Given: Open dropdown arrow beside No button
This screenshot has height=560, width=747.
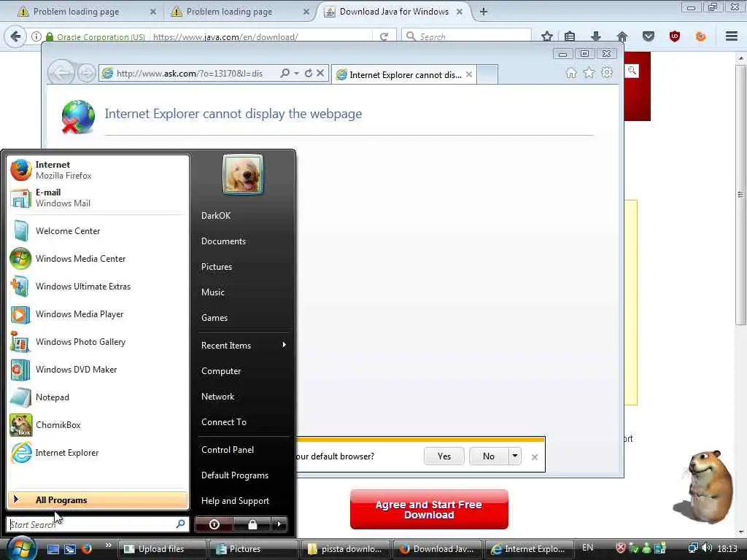Looking at the screenshot, I should 515,456.
